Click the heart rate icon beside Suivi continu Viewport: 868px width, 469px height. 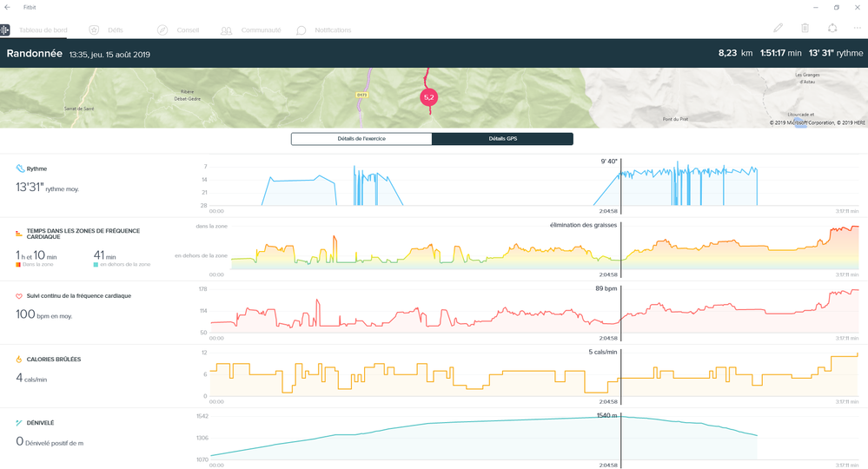20,295
